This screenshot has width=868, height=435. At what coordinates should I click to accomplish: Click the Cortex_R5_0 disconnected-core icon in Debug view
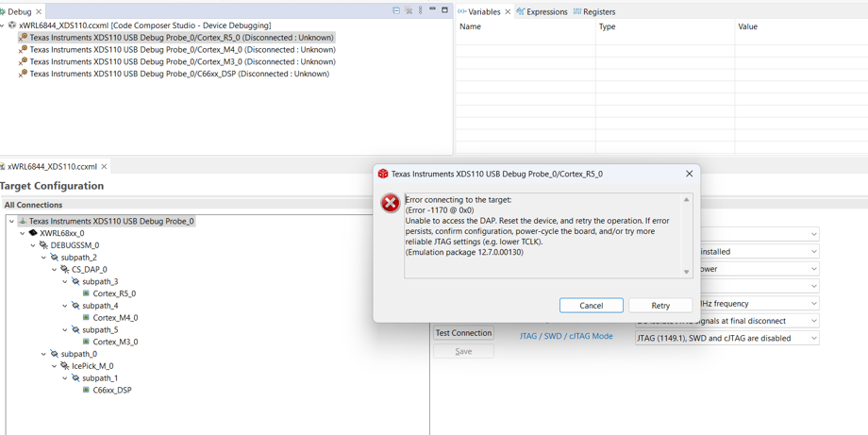23,38
